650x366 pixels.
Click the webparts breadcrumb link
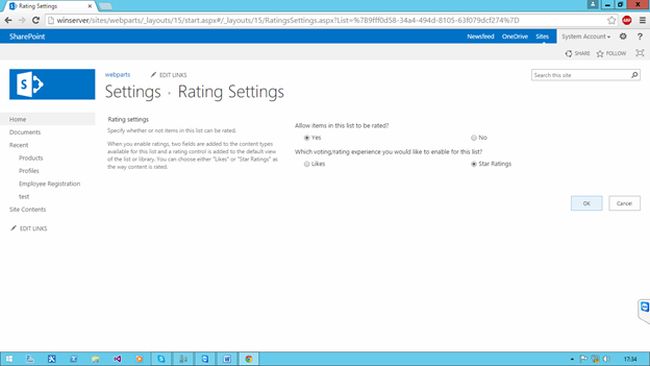(x=118, y=75)
